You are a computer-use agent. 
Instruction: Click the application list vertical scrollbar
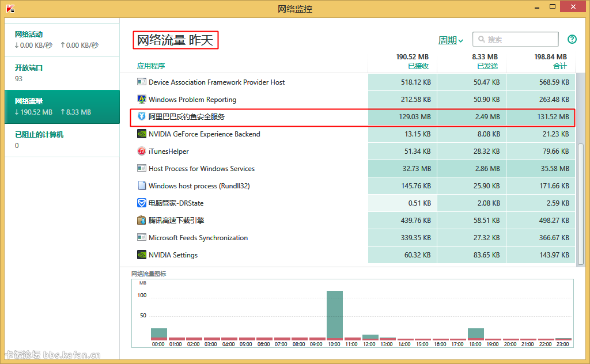581,203
